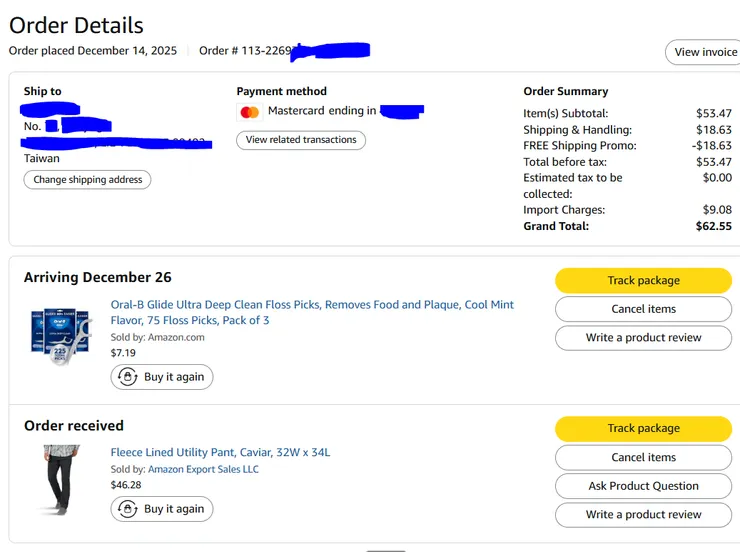Write a product review for the Fleece pant
740x552 pixels.
tap(643, 515)
